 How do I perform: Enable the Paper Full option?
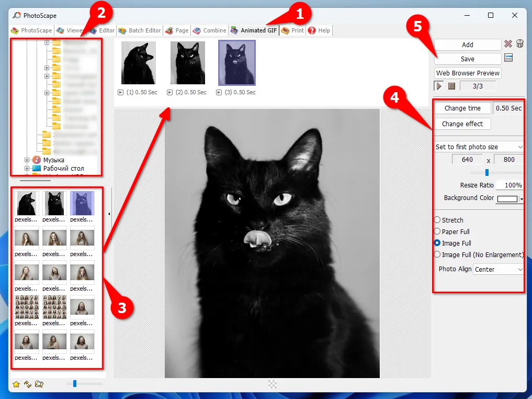(438, 231)
